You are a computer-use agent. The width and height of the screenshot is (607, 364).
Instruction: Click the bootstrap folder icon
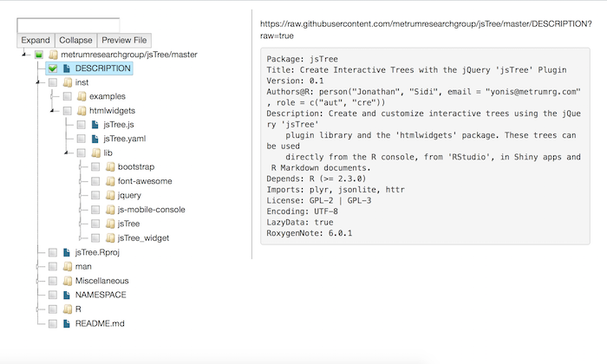[110, 166]
